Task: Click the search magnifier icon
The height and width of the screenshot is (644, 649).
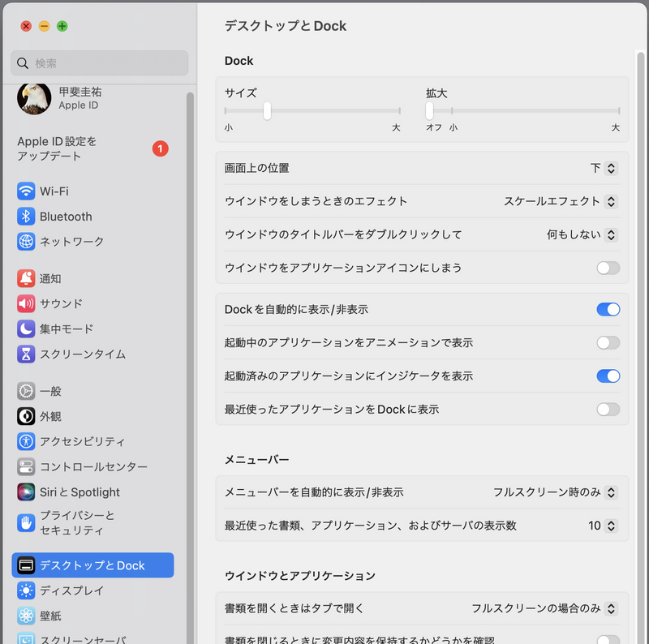Action: (x=23, y=63)
